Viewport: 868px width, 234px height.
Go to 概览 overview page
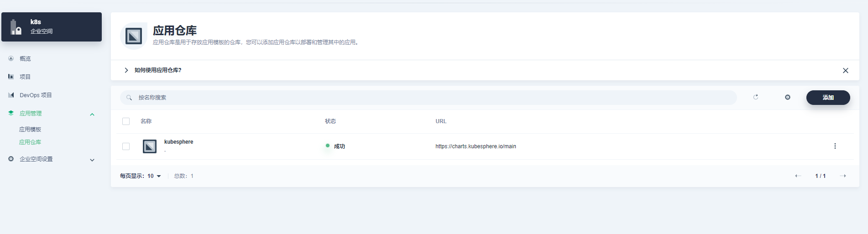tap(25, 58)
